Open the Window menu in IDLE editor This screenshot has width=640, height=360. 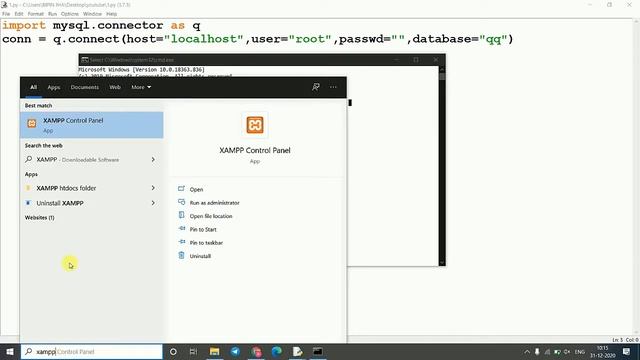point(92,14)
